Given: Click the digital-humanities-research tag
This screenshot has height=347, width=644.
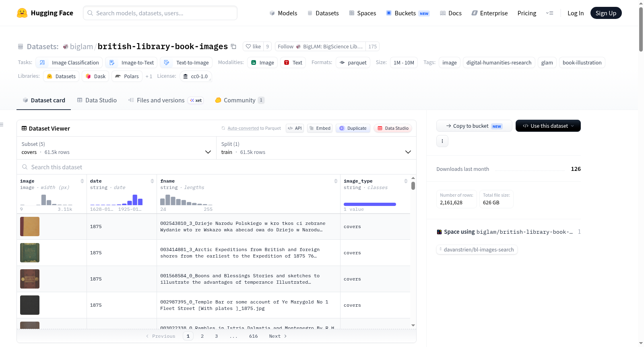Looking at the screenshot, I should [499, 62].
